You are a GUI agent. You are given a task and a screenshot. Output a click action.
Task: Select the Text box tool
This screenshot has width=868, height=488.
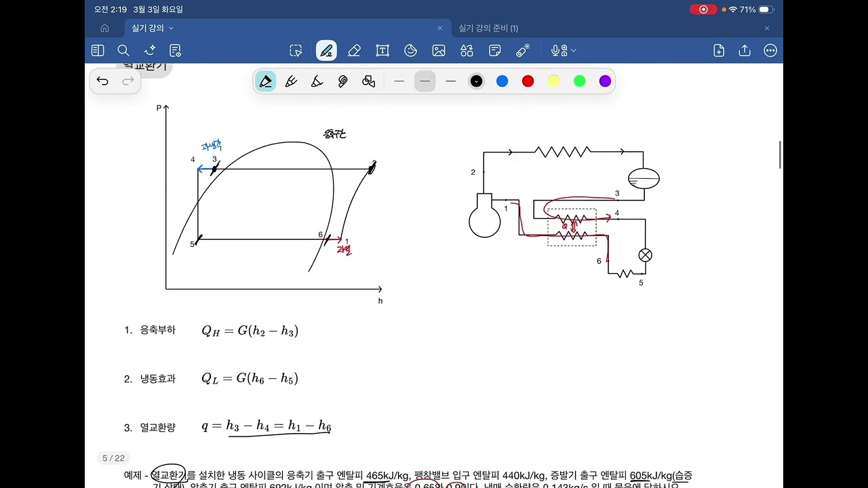(x=382, y=51)
